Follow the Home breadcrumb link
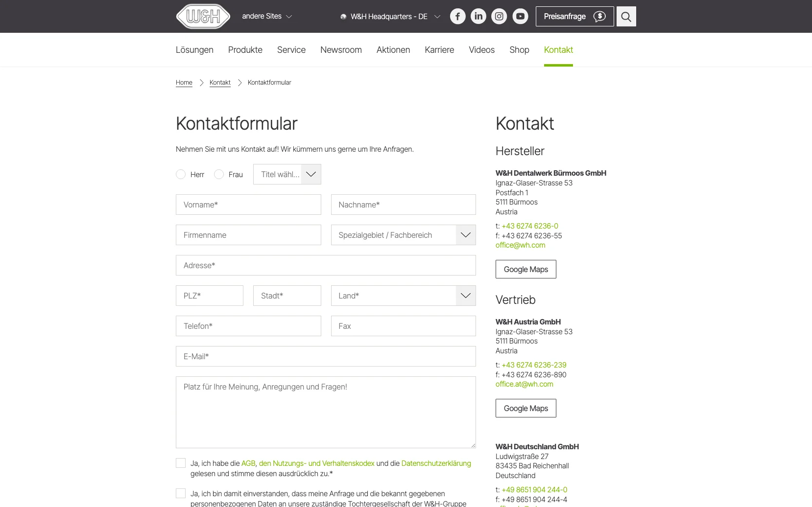This screenshot has width=812, height=507. coord(184,82)
